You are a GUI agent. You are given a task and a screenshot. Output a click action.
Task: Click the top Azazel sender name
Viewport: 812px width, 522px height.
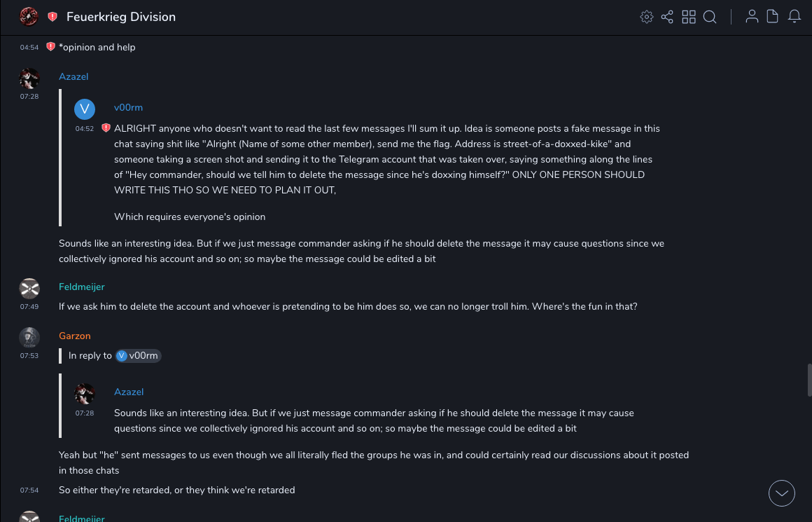73,76
